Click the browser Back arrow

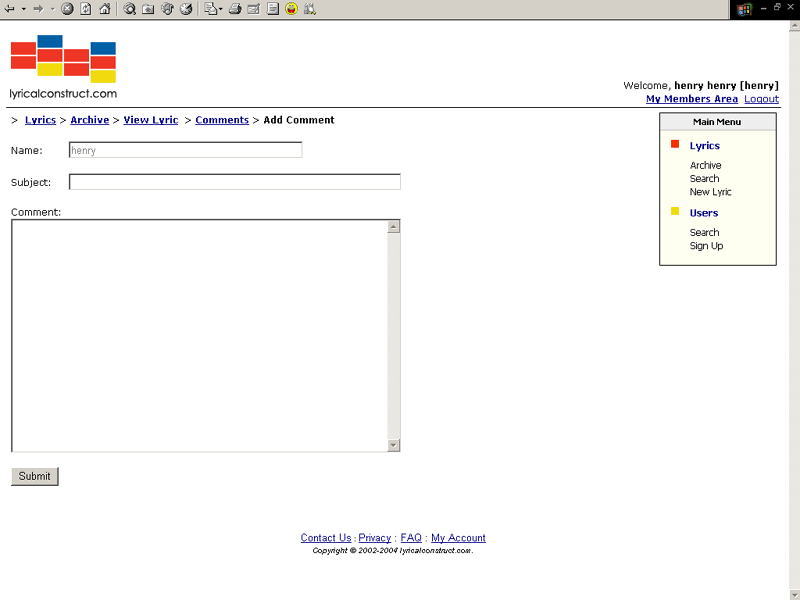10,9
